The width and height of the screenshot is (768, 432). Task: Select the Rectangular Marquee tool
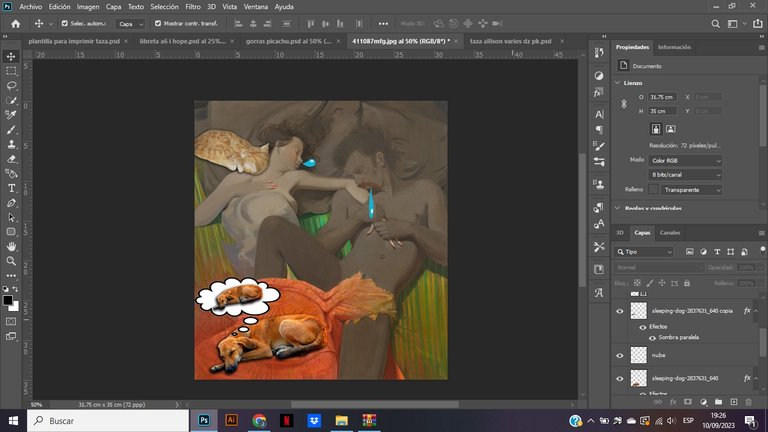pyautogui.click(x=11, y=71)
